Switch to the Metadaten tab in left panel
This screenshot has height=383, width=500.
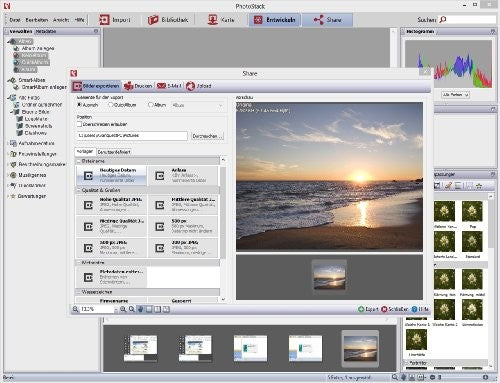tap(46, 31)
